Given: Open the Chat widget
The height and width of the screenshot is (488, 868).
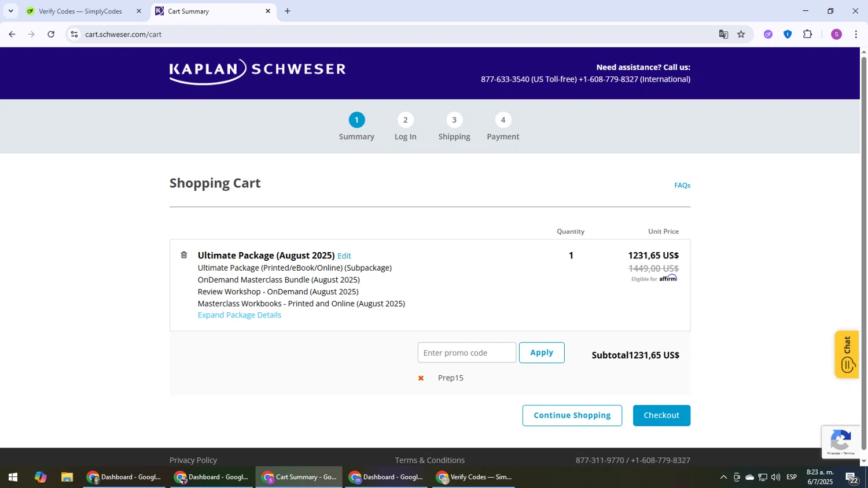Looking at the screenshot, I should [x=847, y=354].
